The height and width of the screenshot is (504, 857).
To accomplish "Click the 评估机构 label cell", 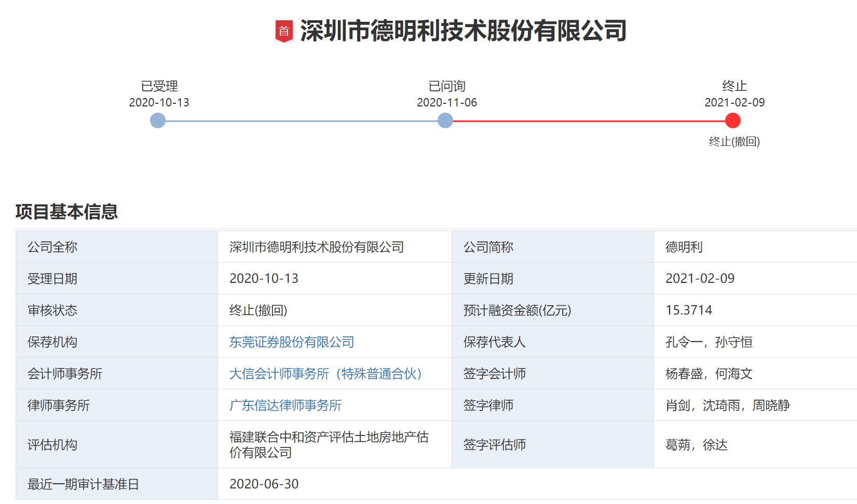I will coord(117,445).
